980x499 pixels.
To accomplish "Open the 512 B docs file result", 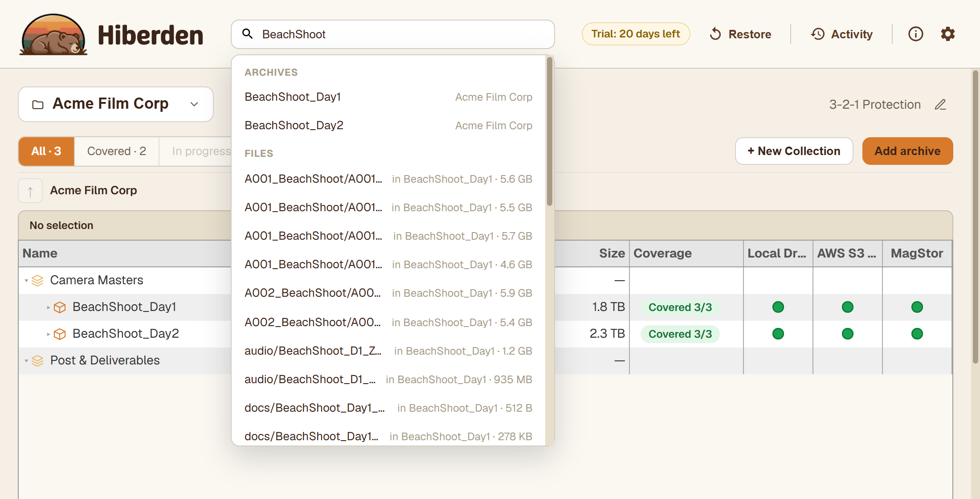I will pos(388,408).
